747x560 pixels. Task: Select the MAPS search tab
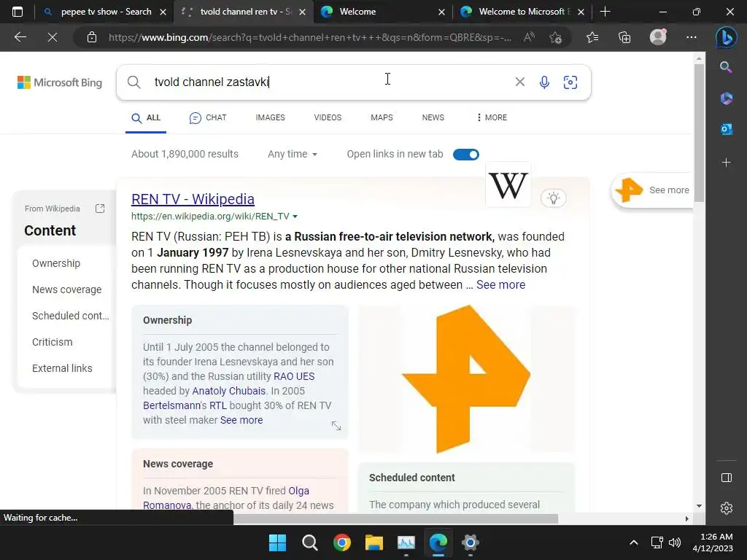coord(382,117)
